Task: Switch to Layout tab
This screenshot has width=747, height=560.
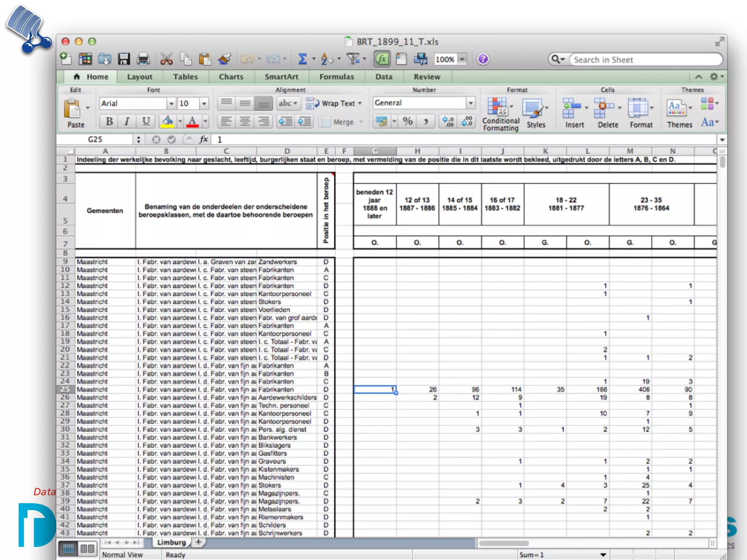Action: [x=140, y=77]
